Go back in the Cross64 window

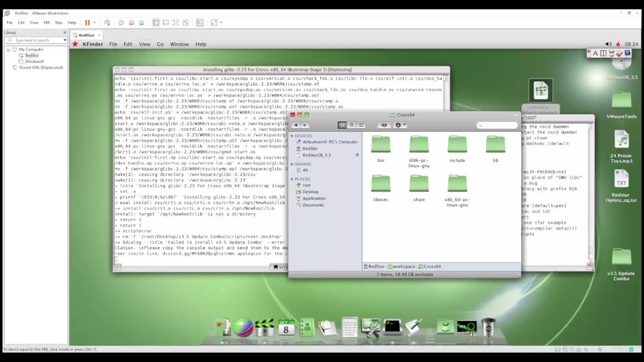tap(295, 125)
